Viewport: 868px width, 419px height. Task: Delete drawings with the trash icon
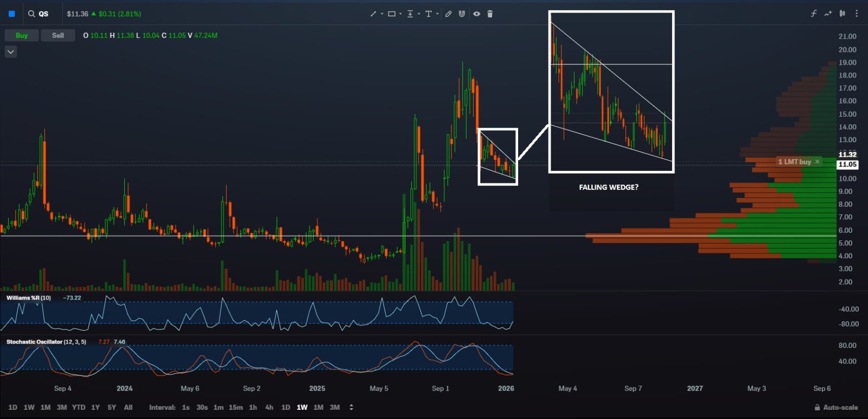(490, 14)
